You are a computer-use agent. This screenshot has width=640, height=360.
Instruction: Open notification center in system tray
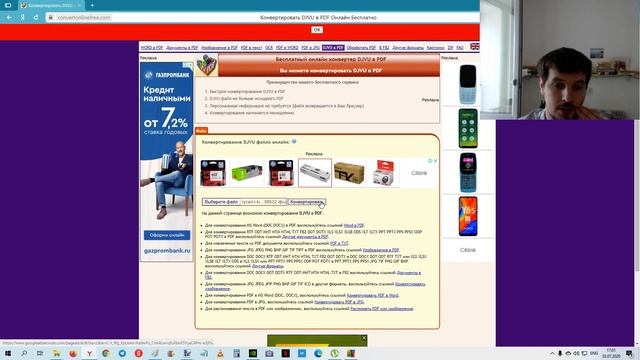(x=630, y=353)
